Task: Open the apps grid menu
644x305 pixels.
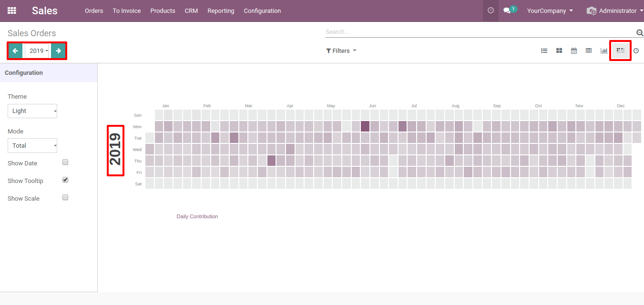Action: [12, 10]
